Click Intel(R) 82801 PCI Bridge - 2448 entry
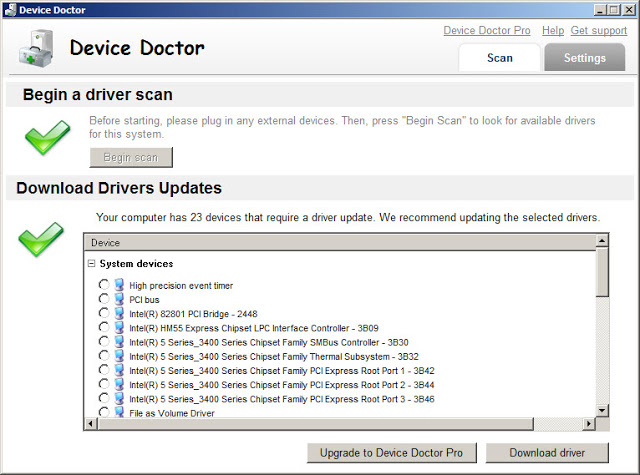This screenshot has height=475, width=640. coord(193,314)
